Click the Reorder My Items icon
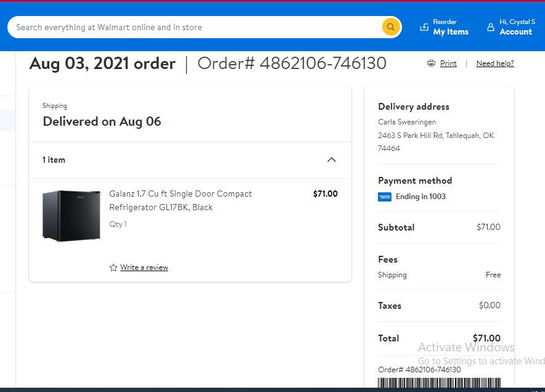 [x=424, y=27]
